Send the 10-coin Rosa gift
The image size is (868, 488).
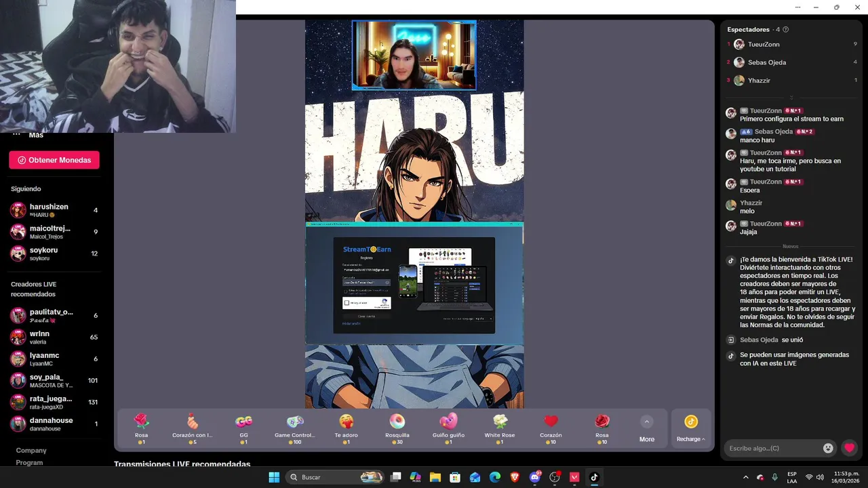602,429
